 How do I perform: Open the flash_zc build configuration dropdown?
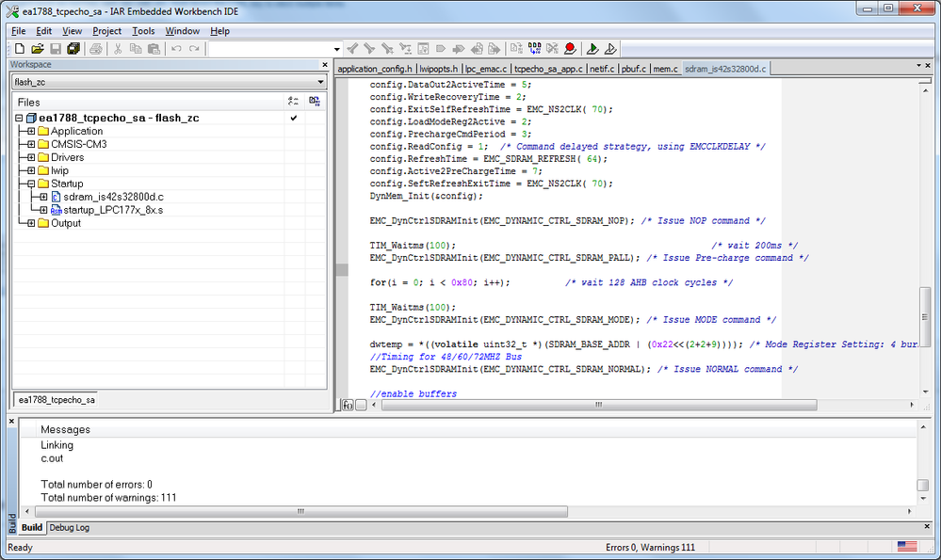tap(320, 82)
